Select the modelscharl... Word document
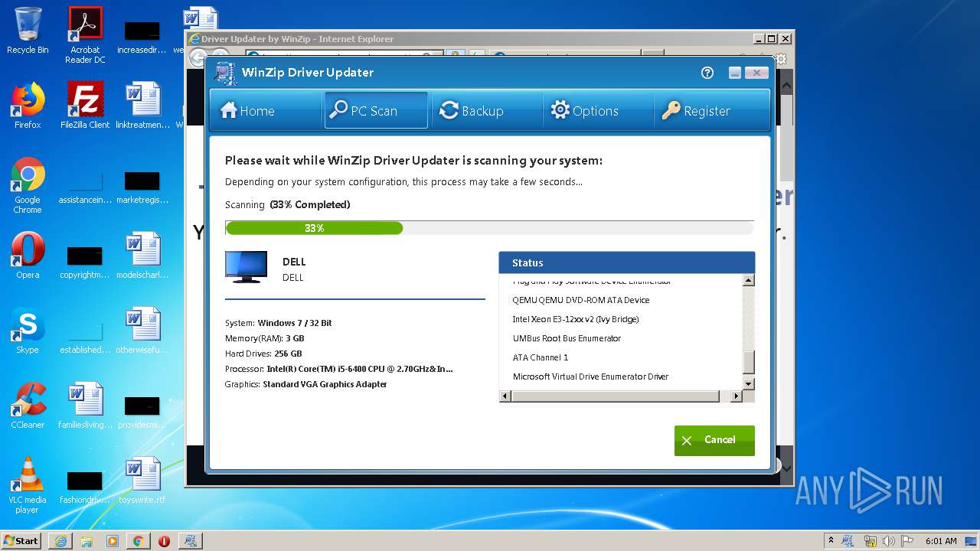This screenshot has width=980, height=551. pos(142,256)
